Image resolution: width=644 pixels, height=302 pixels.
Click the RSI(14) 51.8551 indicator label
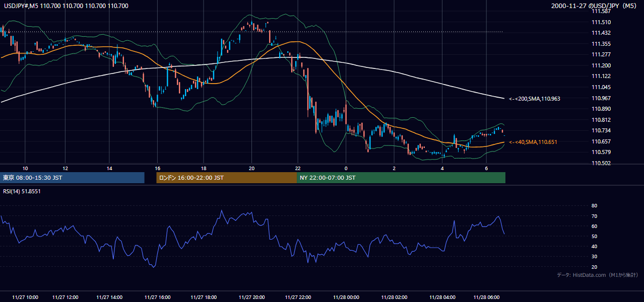22,191
